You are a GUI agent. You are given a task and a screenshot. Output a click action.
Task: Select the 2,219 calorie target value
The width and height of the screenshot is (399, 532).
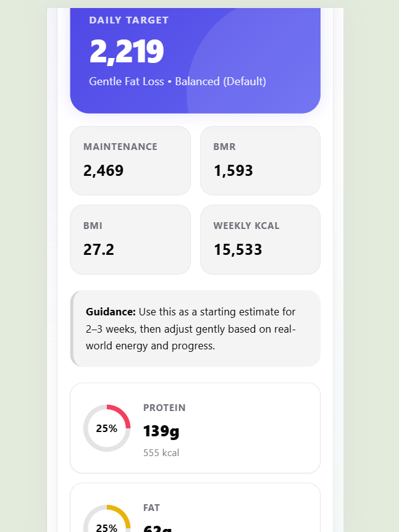point(127,51)
